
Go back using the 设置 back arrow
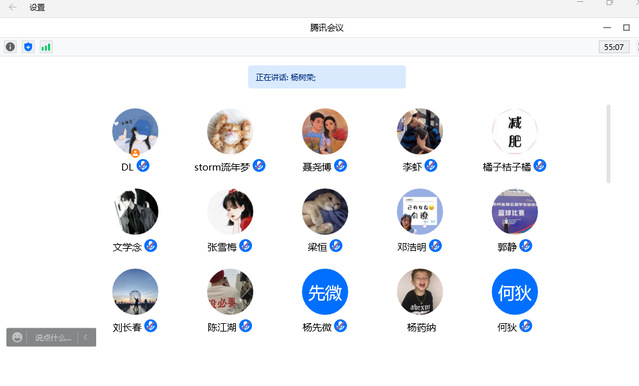pyautogui.click(x=13, y=7)
